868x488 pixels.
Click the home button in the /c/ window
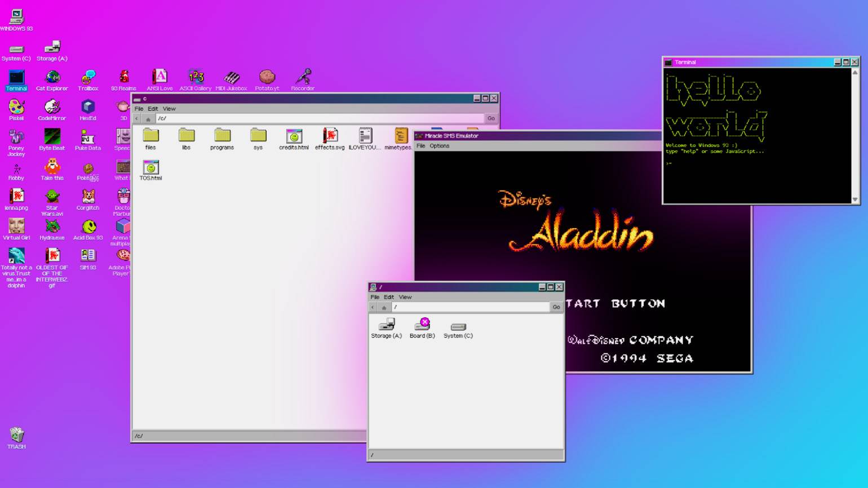pos(148,119)
